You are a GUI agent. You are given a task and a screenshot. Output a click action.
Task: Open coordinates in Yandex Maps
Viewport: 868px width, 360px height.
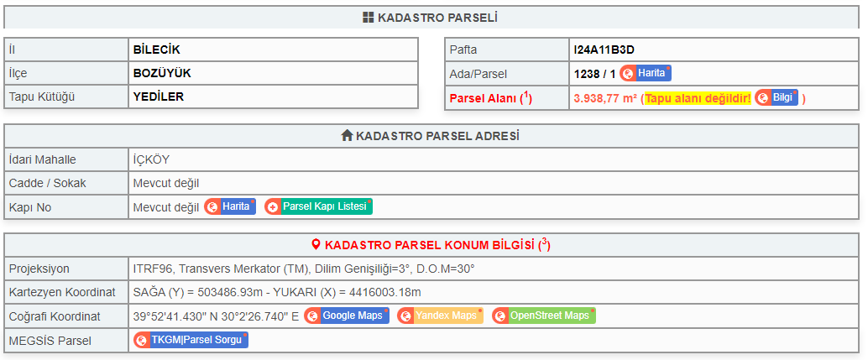[440, 316]
